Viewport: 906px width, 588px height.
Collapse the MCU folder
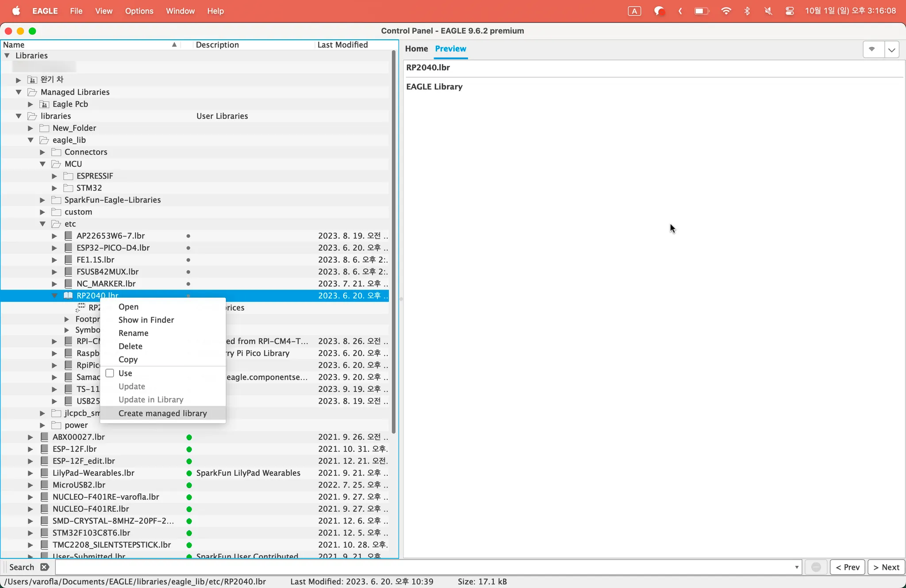point(43,164)
